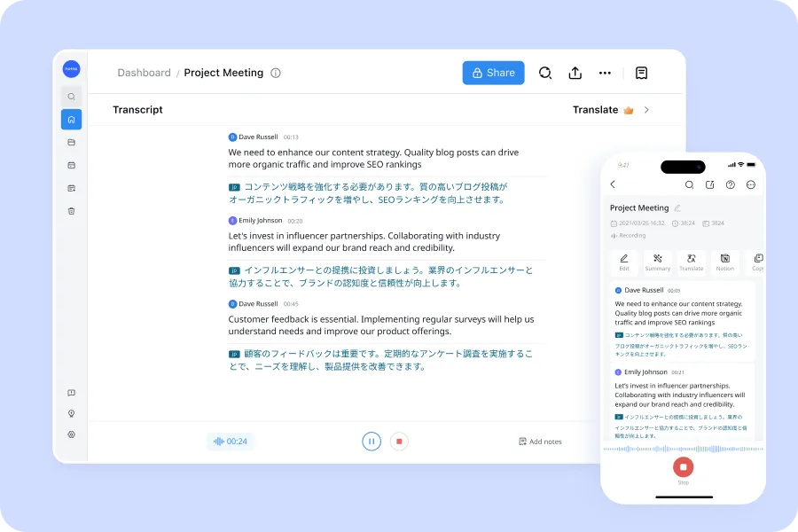Viewport: 798px width, 532px height.
Task: Click the Share button
Action: click(x=493, y=73)
